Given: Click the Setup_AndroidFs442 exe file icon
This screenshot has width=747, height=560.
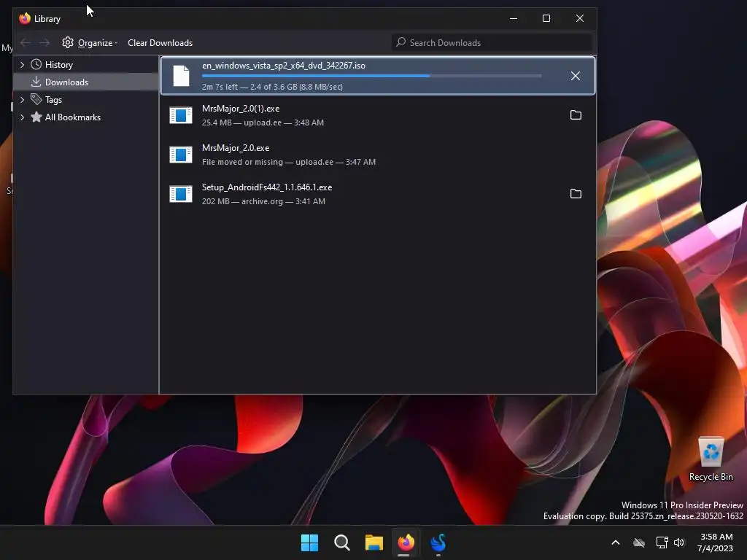Looking at the screenshot, I should coord(181,194).
